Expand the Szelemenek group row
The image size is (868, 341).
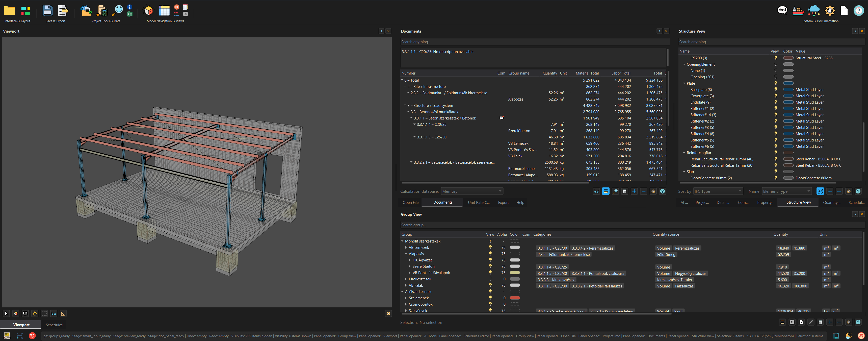tap(406, 298)
